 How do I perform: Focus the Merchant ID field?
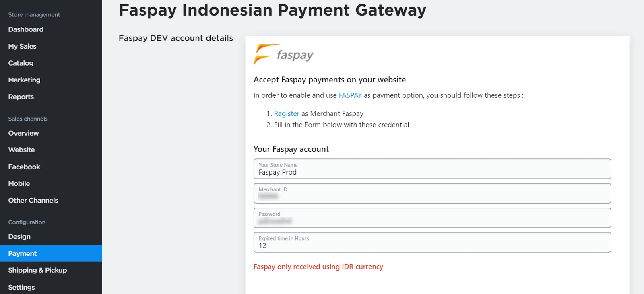pyautogui.click(x=432, y=194)
